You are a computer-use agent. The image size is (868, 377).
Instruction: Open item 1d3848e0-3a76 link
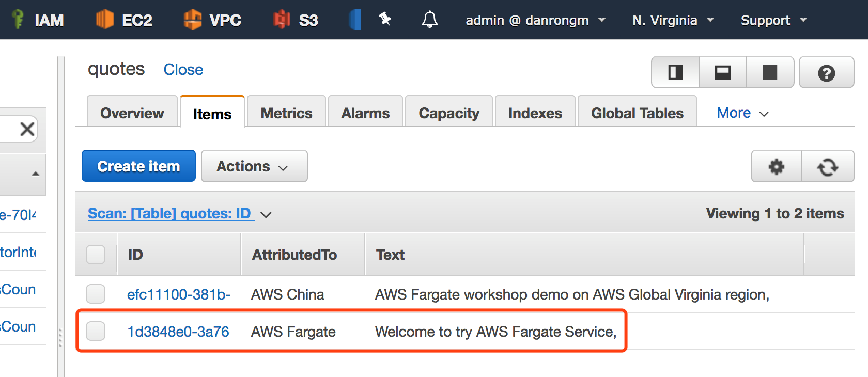178,332
